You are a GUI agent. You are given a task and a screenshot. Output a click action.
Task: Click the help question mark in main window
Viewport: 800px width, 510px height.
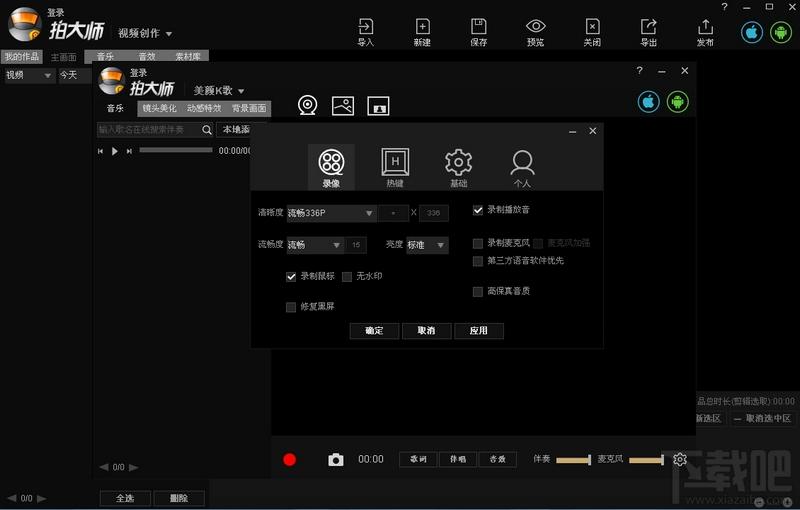[x=724, y=7]
